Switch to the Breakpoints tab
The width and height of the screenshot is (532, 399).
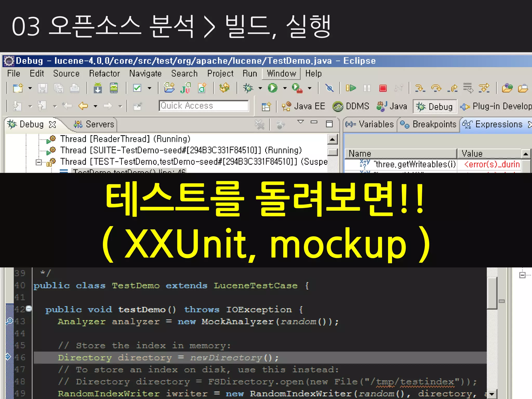pos(428,124)
